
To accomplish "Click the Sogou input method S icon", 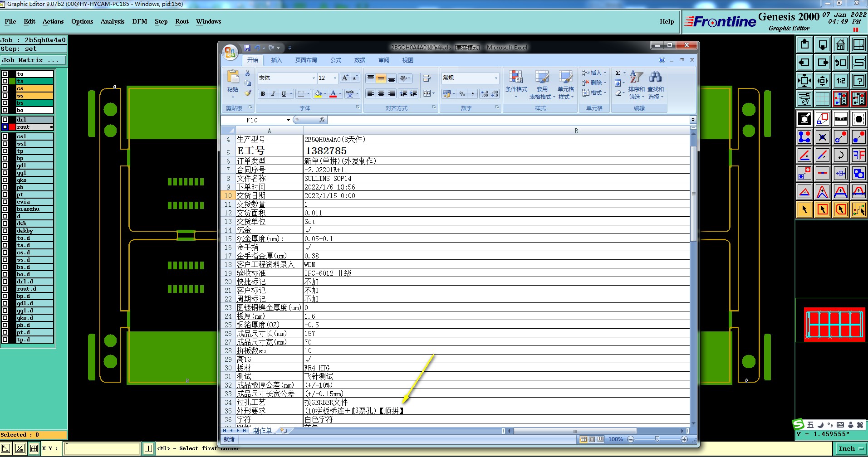I will [798, 424].
